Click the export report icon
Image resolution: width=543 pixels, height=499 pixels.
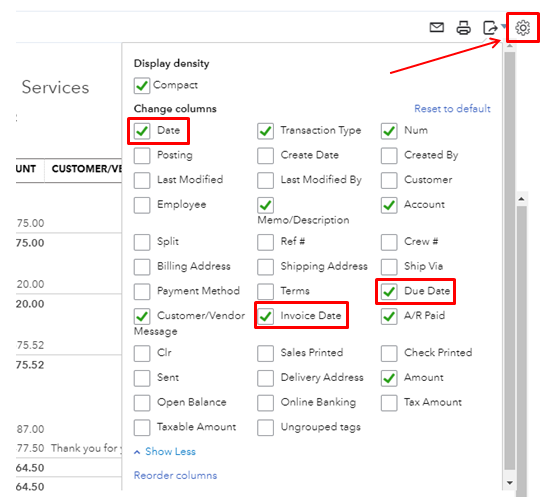point(490,28)
